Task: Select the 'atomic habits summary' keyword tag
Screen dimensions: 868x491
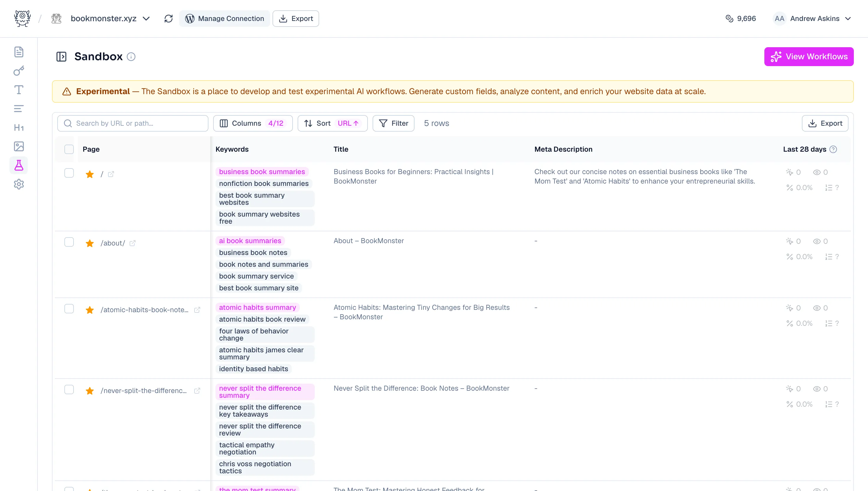Action: click(257, 308)
